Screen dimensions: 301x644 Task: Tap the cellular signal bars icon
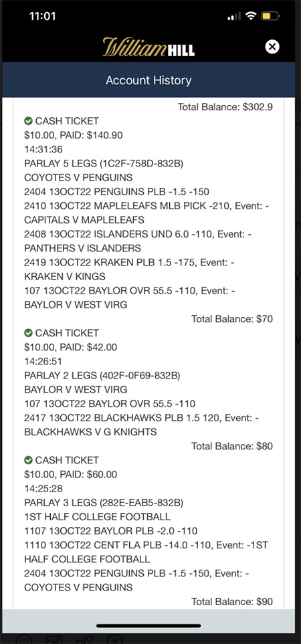(234, 17)
